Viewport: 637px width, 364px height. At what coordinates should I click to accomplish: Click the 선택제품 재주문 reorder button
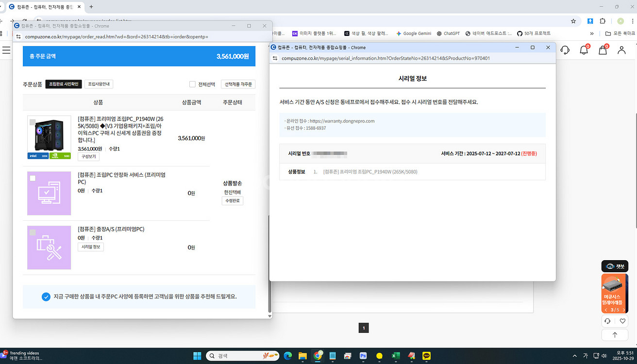pos(238,84)
